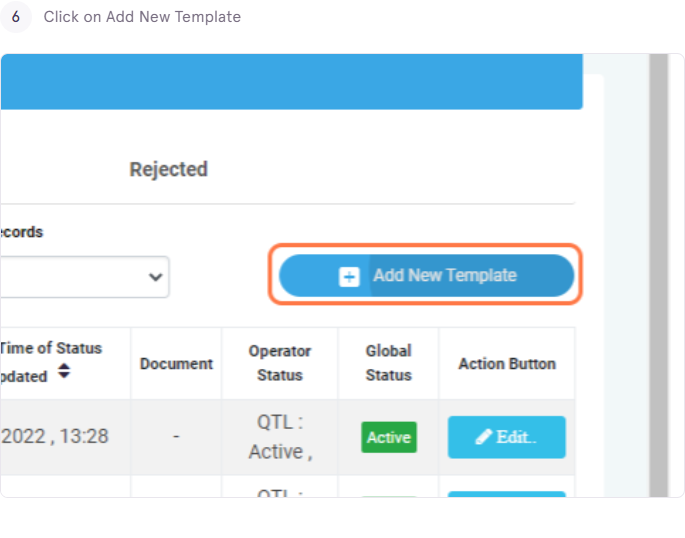Click the Action Button column header
The image size is (685, 538).
(x=507, y=364)
